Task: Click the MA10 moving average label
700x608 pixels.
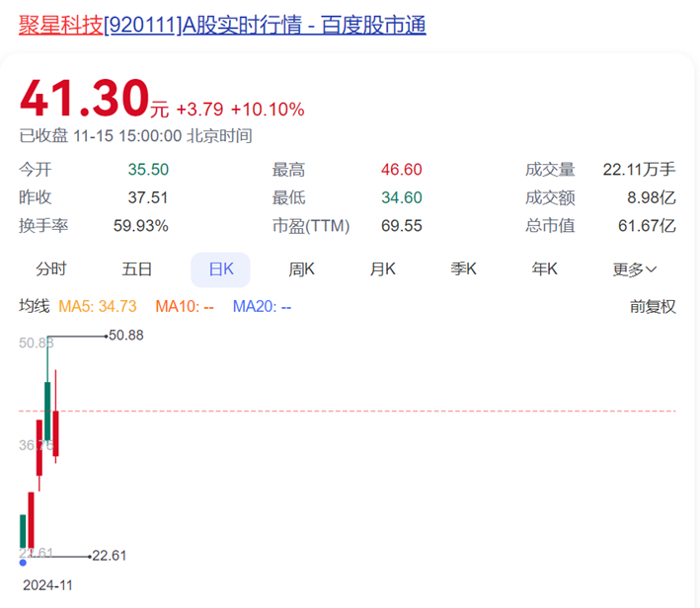Action: (185, 307)
